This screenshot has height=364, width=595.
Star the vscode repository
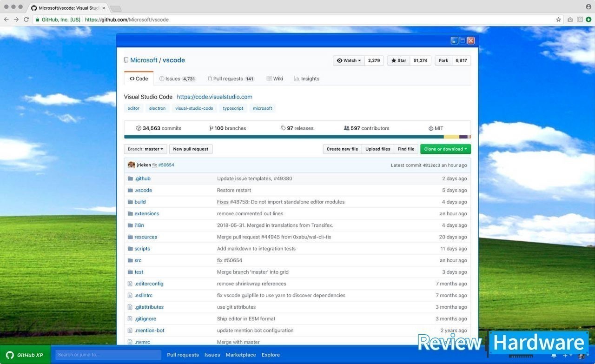[x=398, y=60]
